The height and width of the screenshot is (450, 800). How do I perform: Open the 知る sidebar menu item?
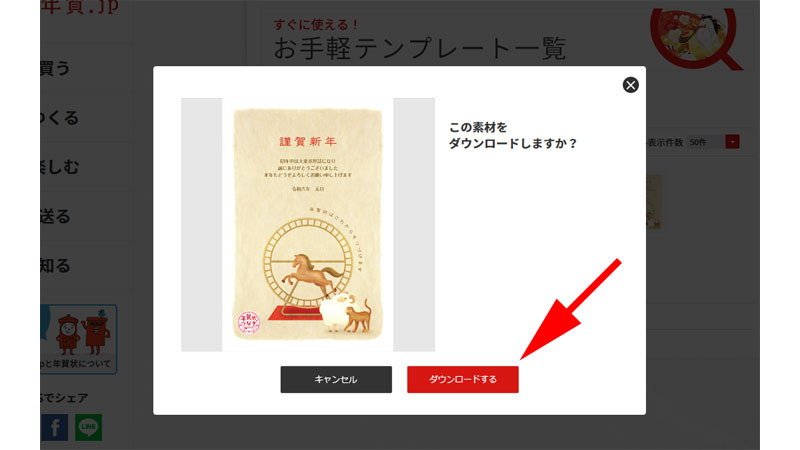pyautogui.click(x=55, y=265)
